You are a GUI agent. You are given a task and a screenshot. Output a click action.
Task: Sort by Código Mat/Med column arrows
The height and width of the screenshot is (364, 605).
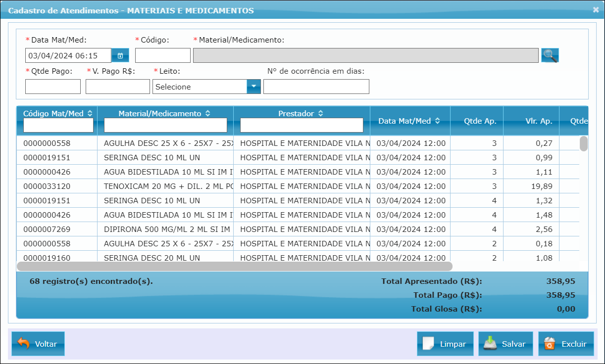point(90,113)
